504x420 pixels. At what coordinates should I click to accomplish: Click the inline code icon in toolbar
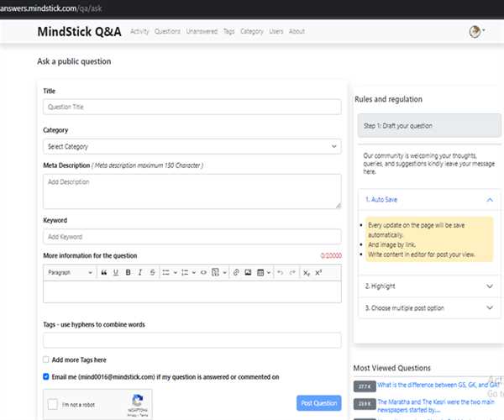pyautogui.click(x=203, y=272)
